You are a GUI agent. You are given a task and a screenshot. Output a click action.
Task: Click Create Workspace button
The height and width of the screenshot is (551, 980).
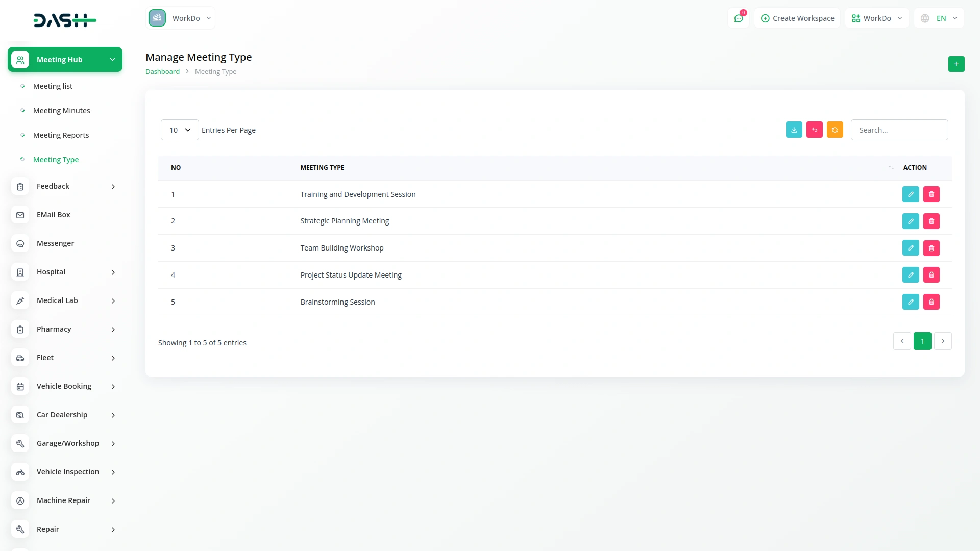click(x=797, y=18)
